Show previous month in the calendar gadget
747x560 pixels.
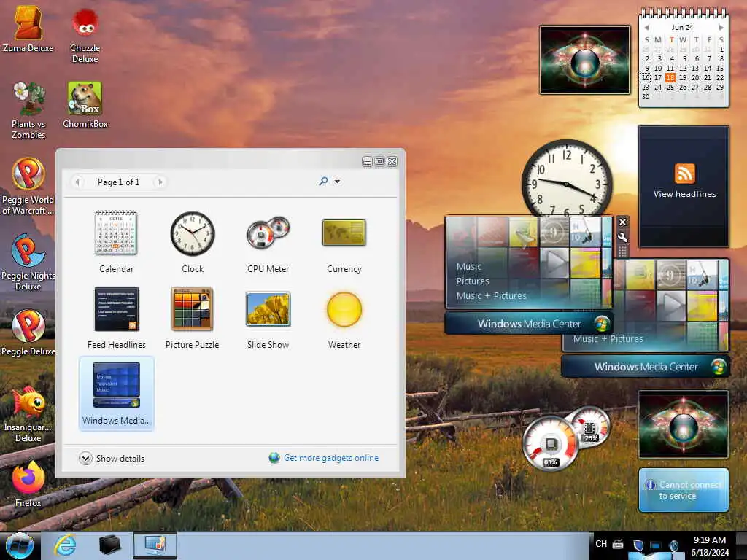coord(646,28)
